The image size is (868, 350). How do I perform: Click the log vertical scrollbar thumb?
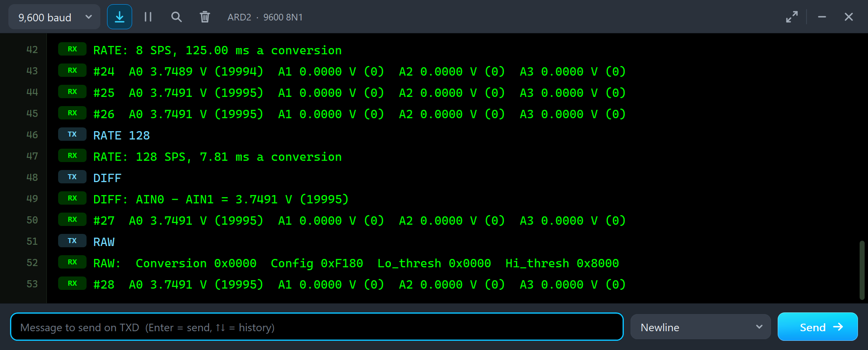tap(862, 270)
